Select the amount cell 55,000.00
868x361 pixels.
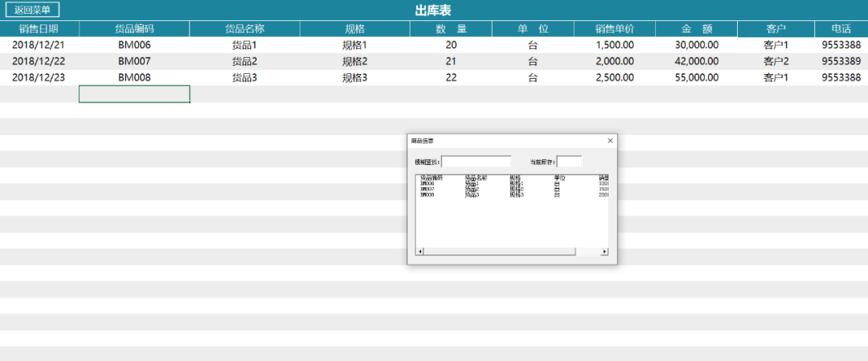[x=696, y=78]
